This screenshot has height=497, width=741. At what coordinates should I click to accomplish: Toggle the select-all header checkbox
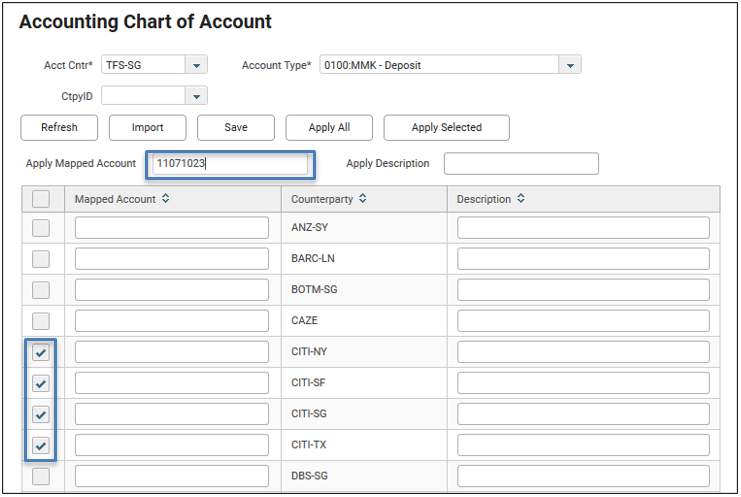point(41,199)
